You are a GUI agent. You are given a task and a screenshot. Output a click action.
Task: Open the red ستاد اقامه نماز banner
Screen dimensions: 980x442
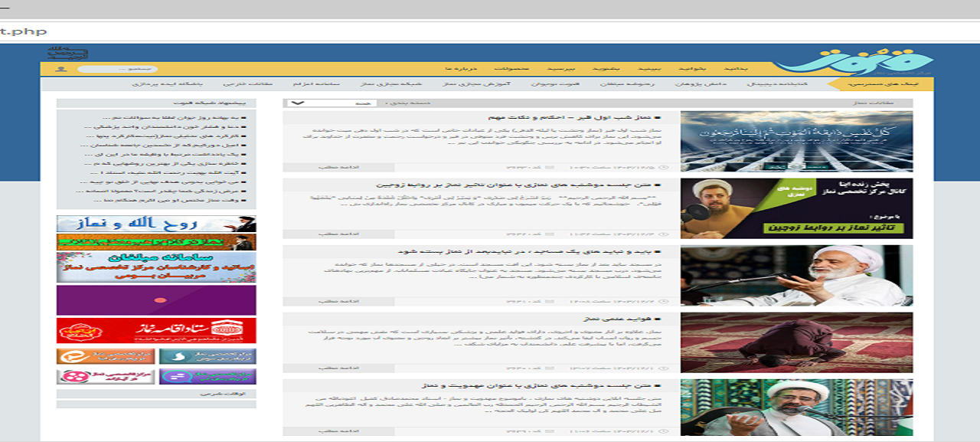click(156, 330)
